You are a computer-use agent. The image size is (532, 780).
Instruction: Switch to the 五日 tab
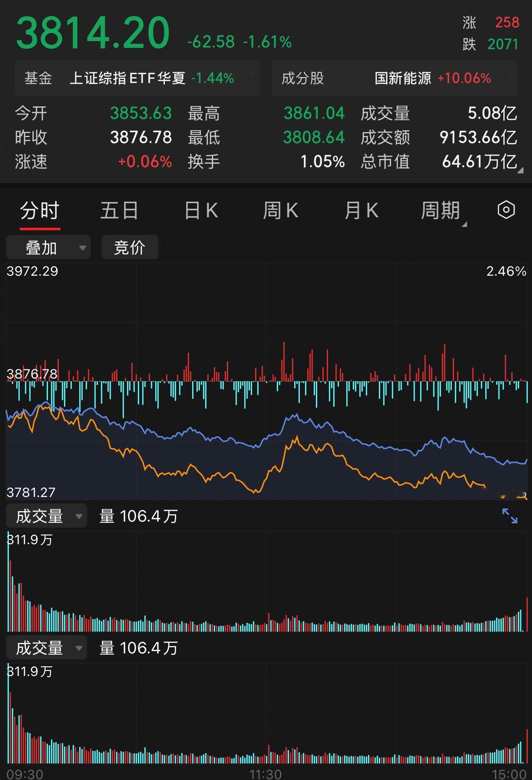pos(119,211)
